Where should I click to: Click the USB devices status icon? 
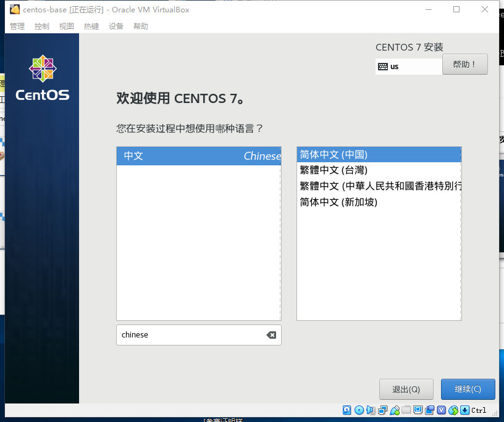(x=394, y=410)
